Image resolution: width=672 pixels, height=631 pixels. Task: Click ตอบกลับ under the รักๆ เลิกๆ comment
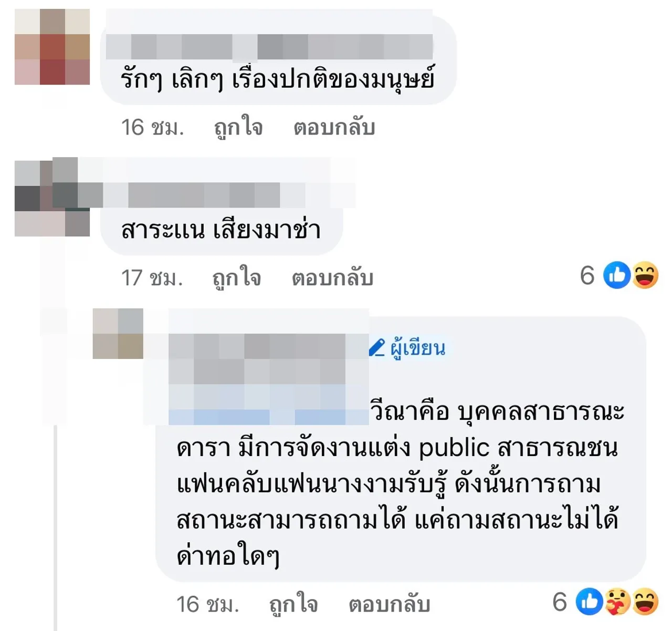click(x=334, y=127)
